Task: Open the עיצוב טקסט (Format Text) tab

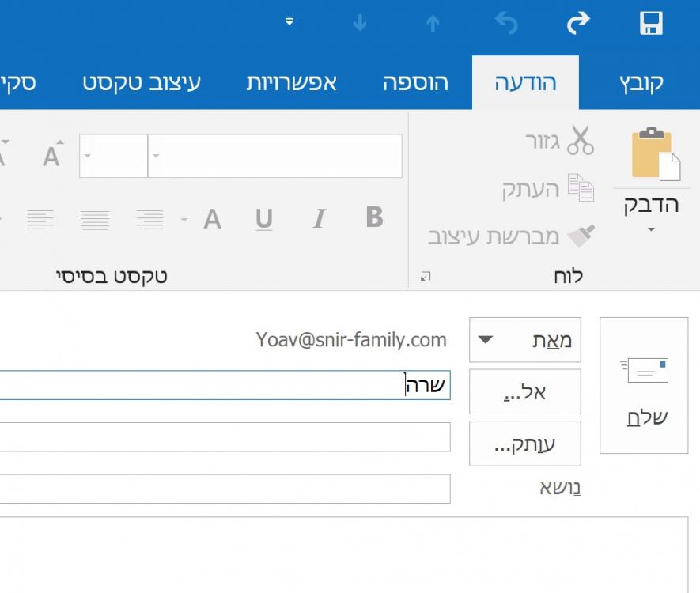Action: 142,83
